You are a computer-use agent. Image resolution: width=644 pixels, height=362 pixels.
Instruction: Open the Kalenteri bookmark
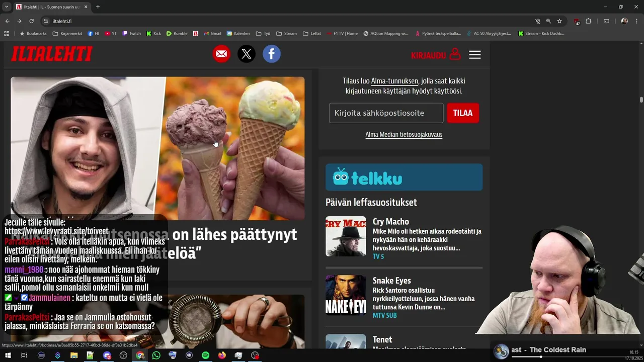click(238, 34)
